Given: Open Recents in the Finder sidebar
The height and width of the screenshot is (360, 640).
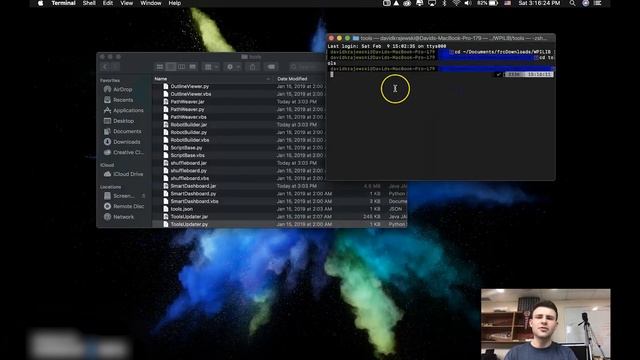Looking at the screenshot, I should [x=122, y=100].
